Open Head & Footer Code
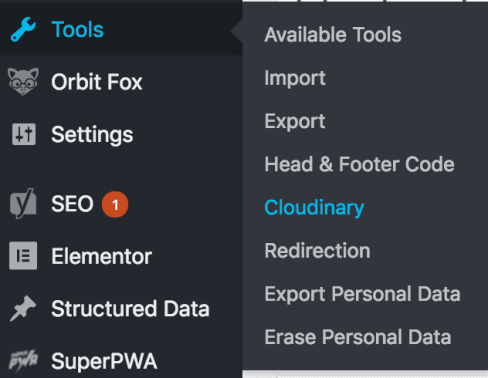Viewport: 488px width, 378px height. click(x=359, y=164)
